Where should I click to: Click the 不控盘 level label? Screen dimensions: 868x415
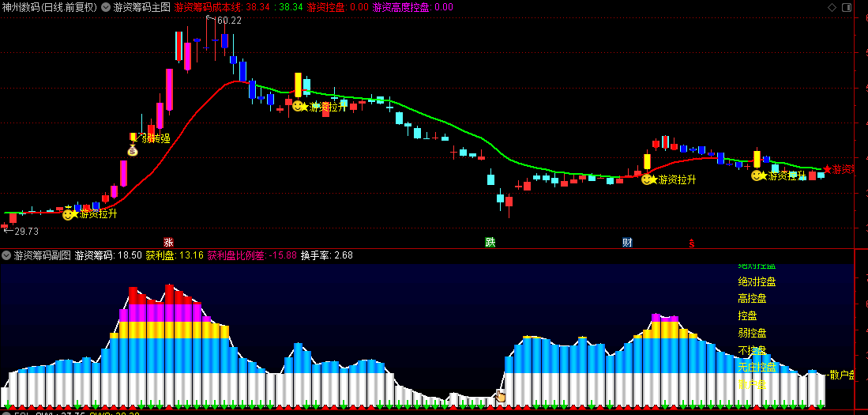point(753,350)
